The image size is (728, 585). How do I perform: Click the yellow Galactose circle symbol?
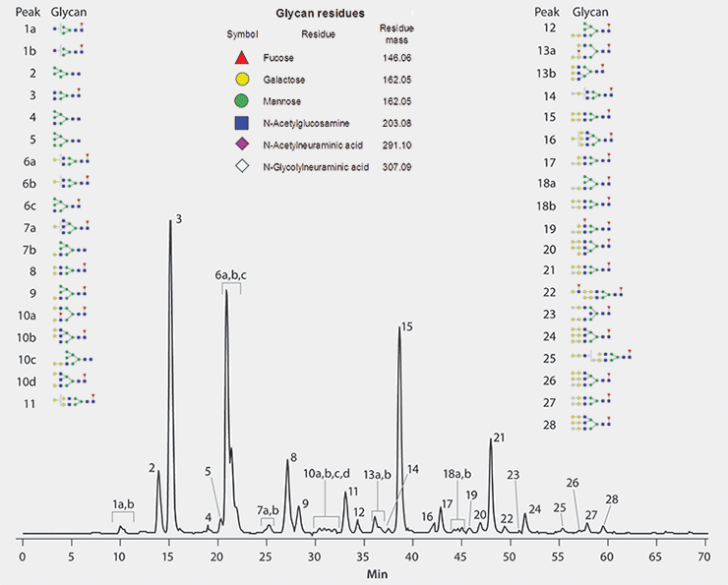click(242, 80)
